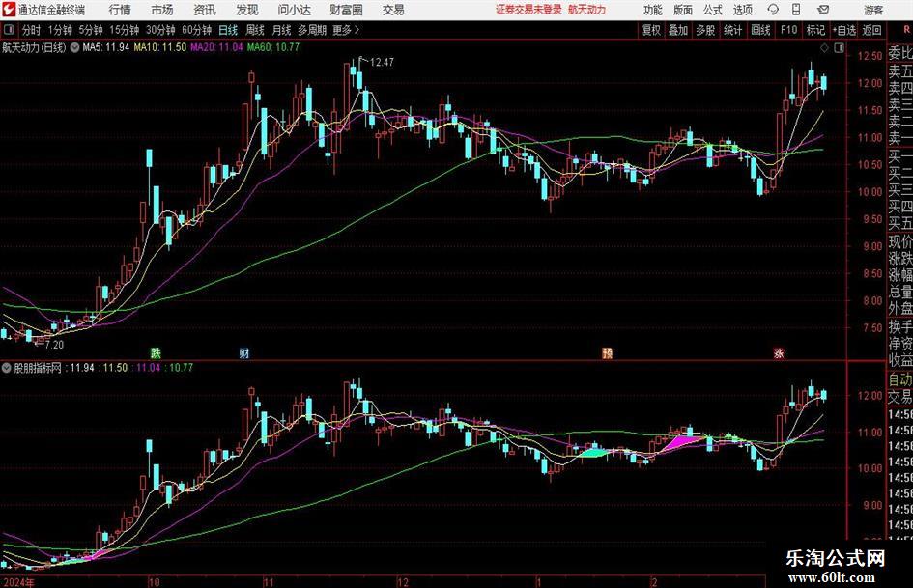The height and width of the screenshot is (588, 913).
Task: Switch to 15分钟 period tab
Action: (124, 30)
